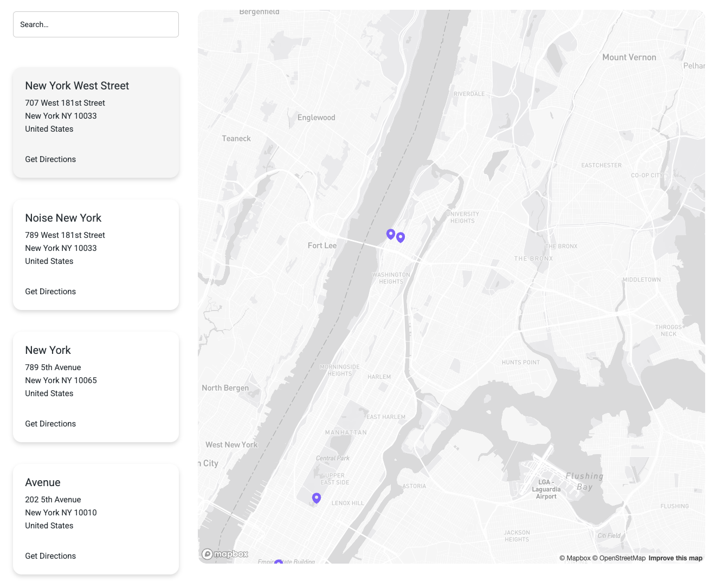Click the Central Park label on the map

click(x=332, y=458)
